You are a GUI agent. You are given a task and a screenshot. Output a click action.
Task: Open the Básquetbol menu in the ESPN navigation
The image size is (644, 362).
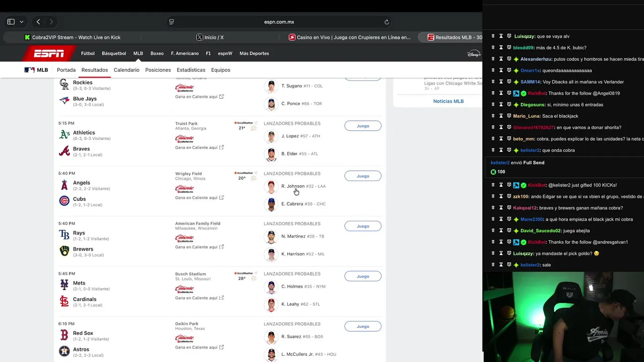click(x=114, y=53)
